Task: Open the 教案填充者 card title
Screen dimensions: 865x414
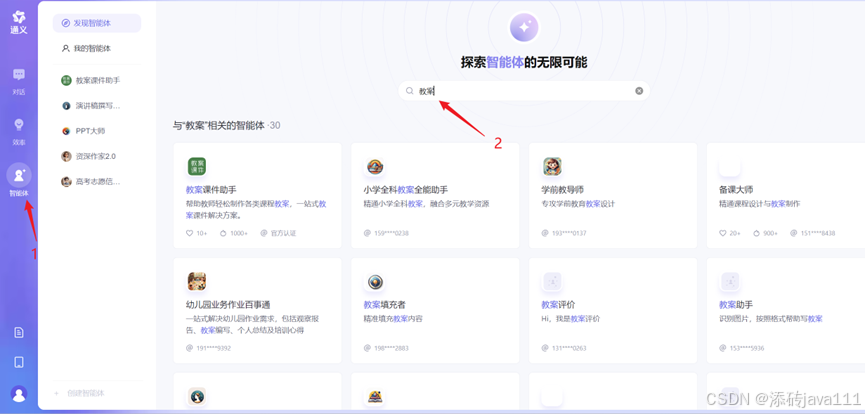Action: 385,305
